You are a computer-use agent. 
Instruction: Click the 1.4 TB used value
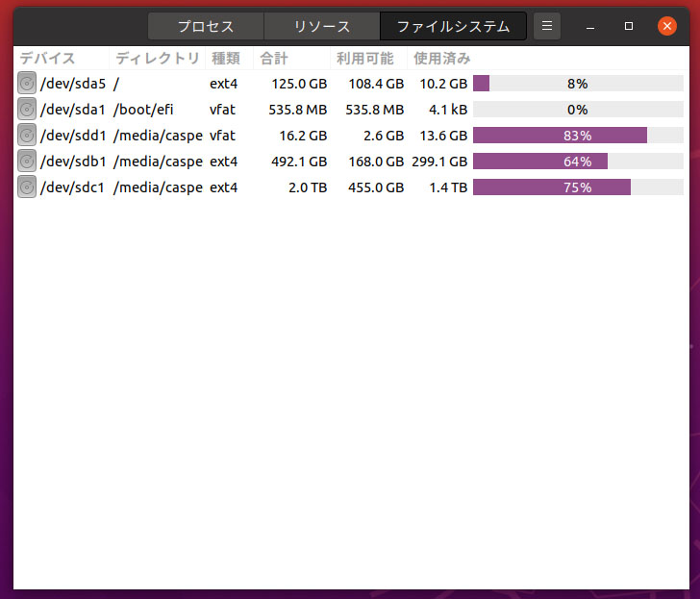click(x=448, y=187)
